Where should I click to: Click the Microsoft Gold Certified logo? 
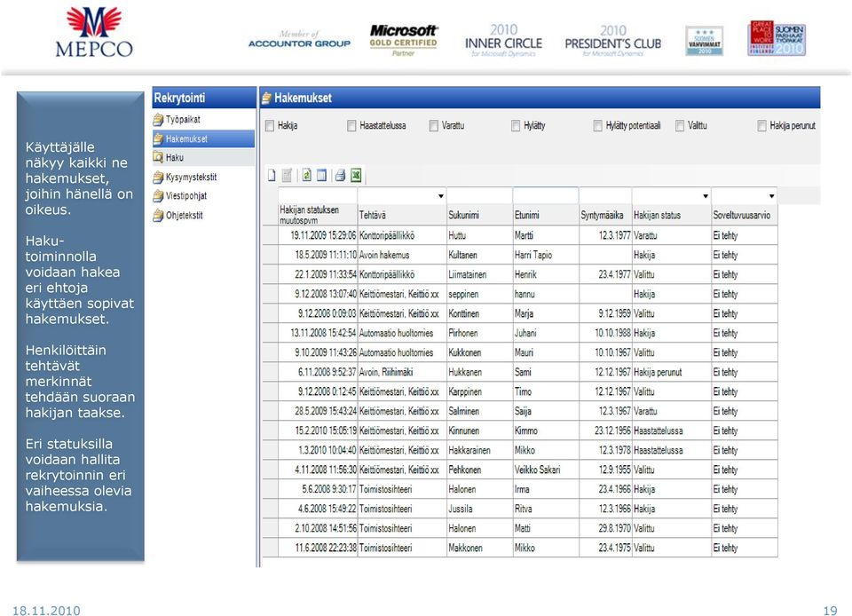click(403, 40)
